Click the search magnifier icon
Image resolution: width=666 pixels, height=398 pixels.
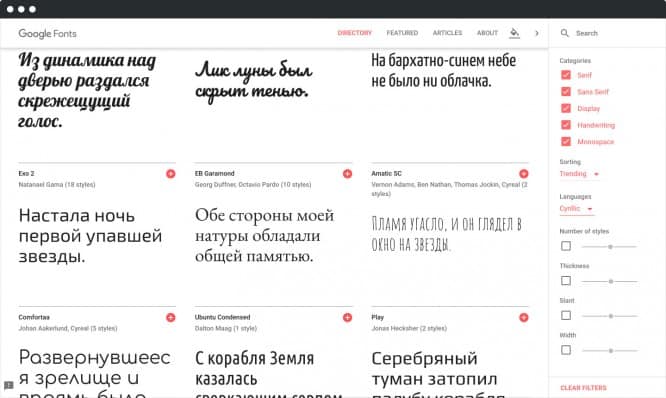click(564, 33)
